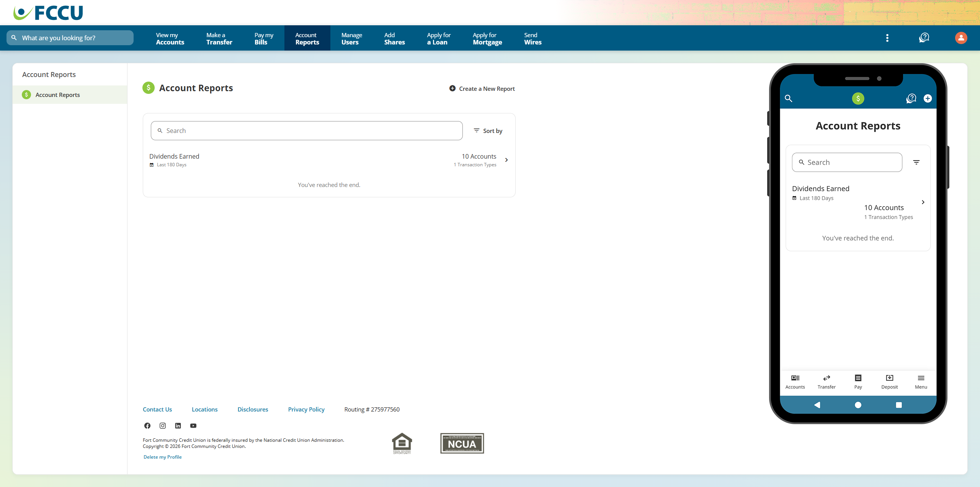Tap the search icon in phone preview header

click(x=789, y=98)
